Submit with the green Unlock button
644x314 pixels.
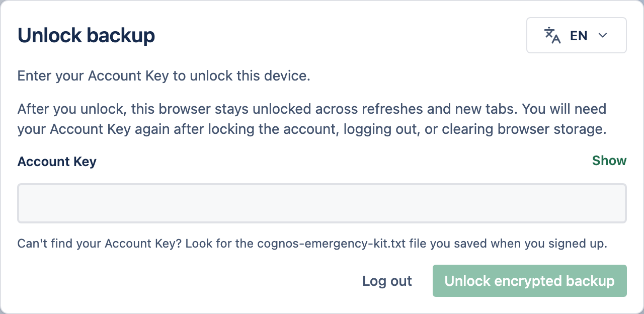530,281
